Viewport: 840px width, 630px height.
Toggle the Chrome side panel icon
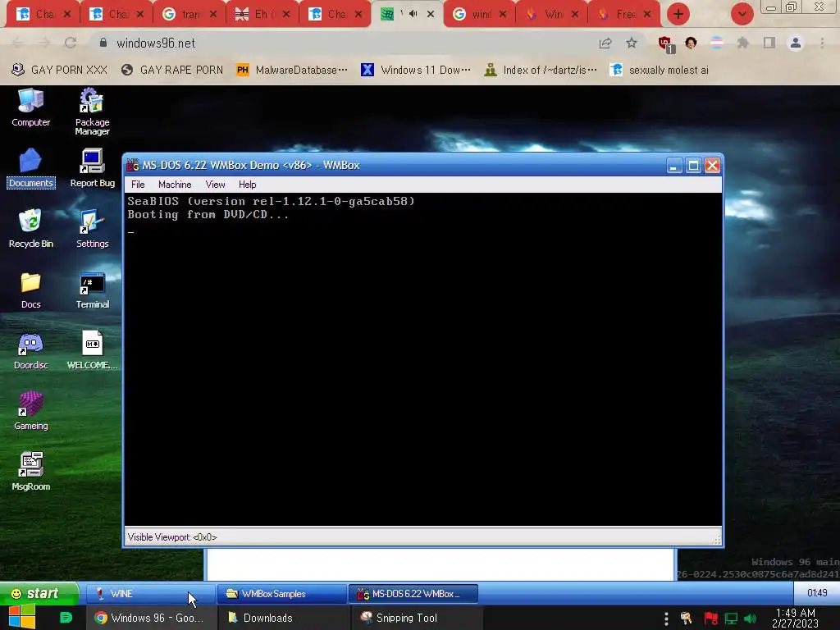[769, 43]
